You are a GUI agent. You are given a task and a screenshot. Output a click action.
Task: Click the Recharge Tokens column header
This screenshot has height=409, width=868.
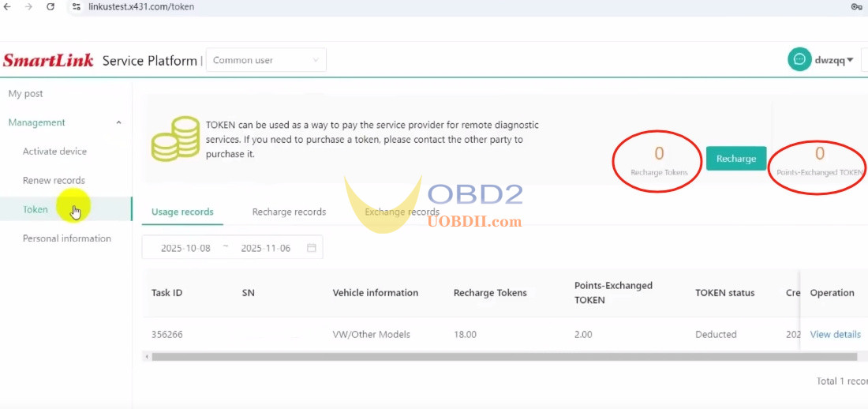[490, 293]
